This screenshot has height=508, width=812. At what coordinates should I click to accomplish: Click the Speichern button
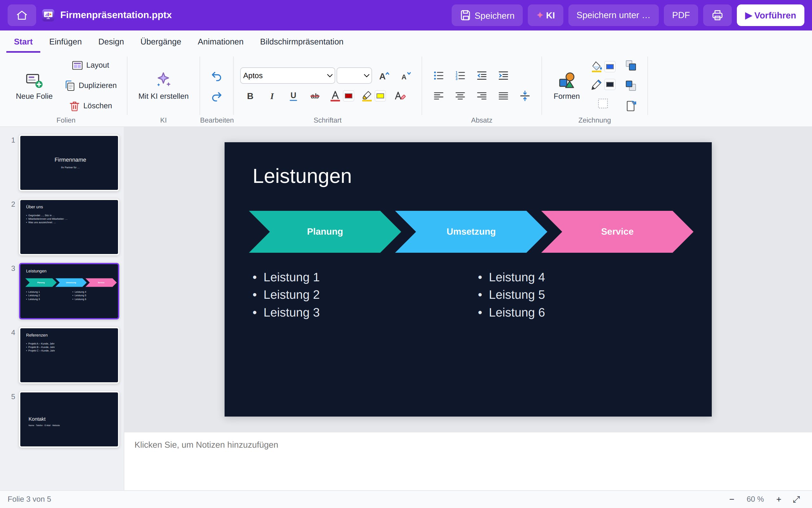tap(487, 15)
